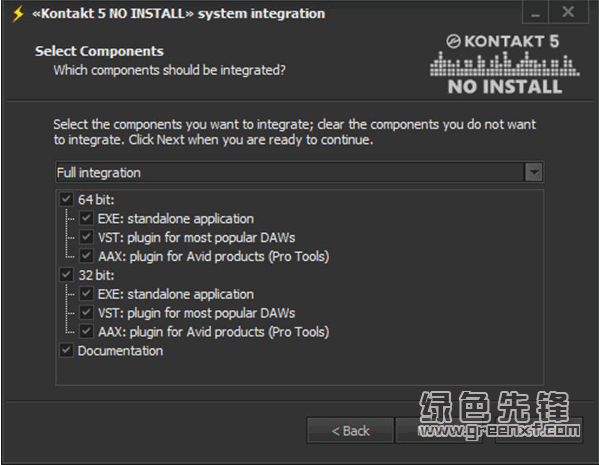
Task: Select the 64 bit: tree label
Action: coord(96,199)
